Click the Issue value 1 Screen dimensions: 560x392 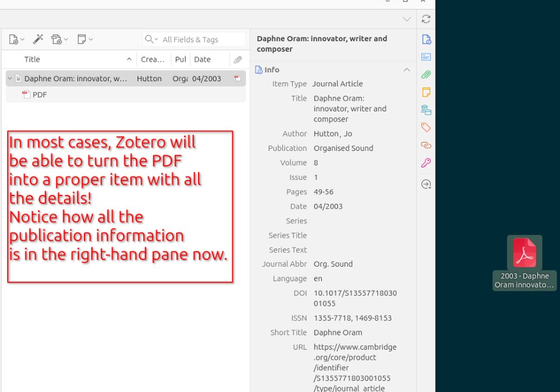click(x=316, y=178)
